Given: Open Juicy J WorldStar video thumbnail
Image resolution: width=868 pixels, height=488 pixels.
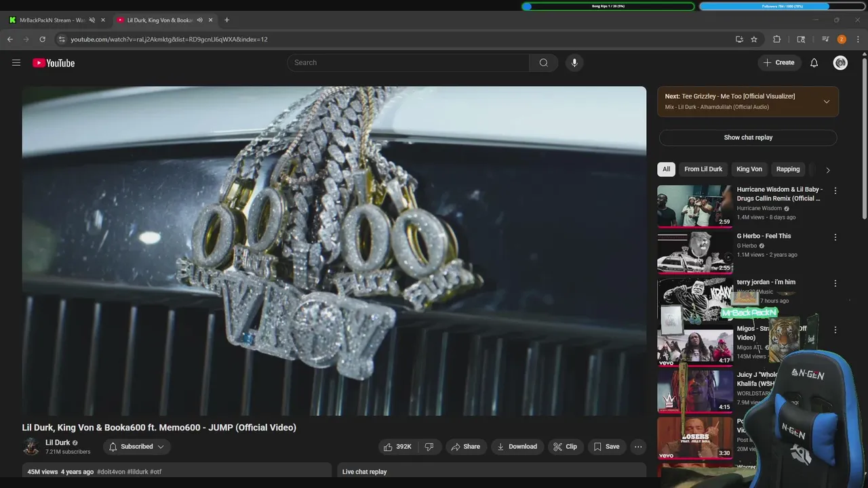Looking at the screenshot, I should click(694, 391).
